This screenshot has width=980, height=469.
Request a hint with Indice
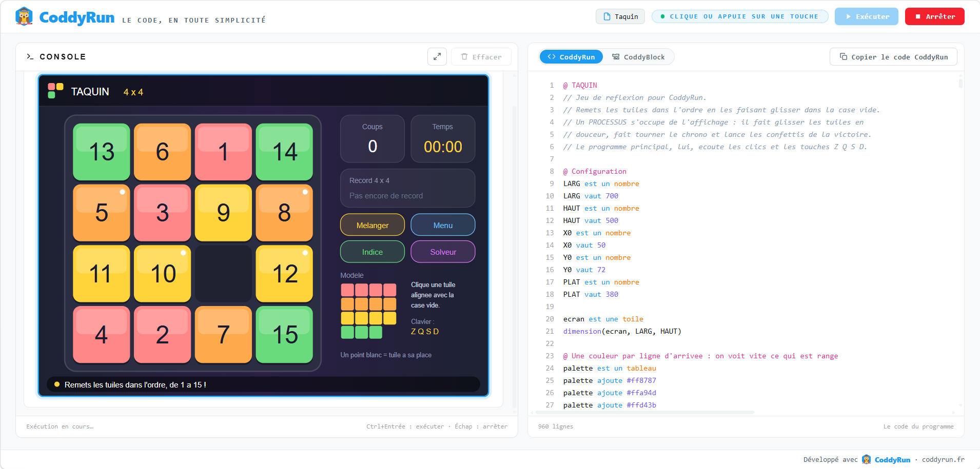(373, 252)
